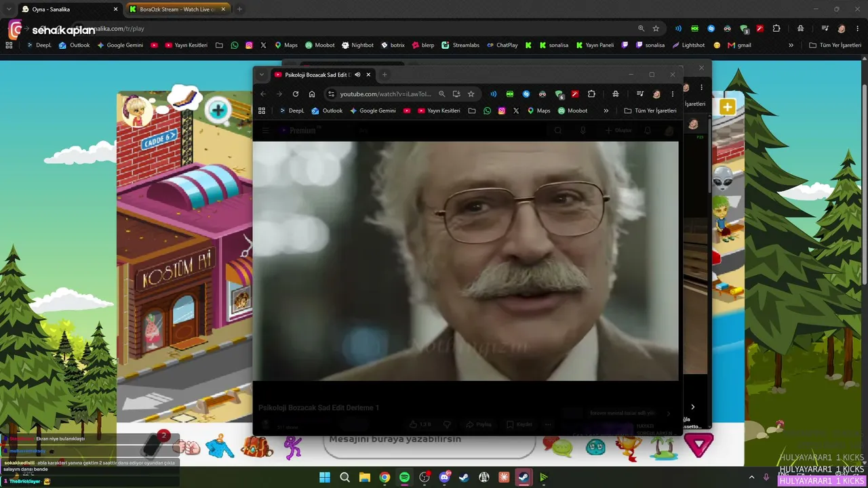Expand hidden bookmarks in the Sanalika window

tap(791, 45)
